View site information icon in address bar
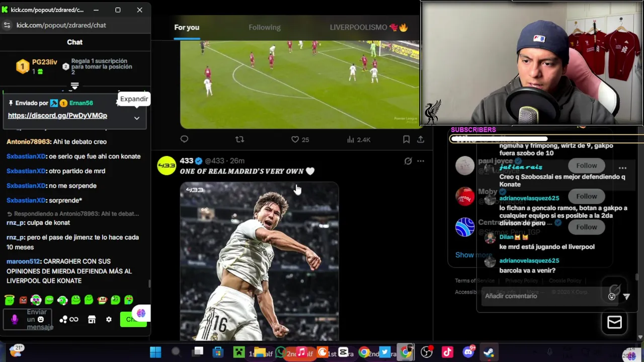 [7, 25]
